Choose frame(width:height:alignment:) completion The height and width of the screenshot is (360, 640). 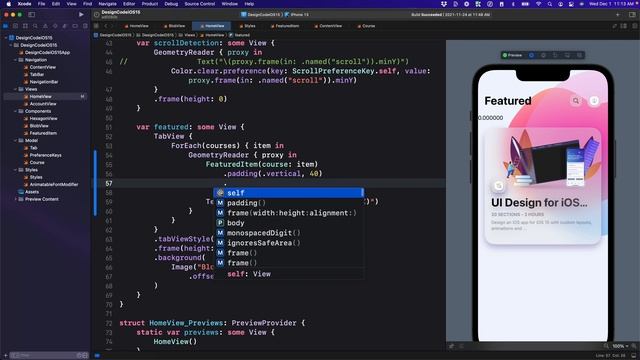(289, 213)
